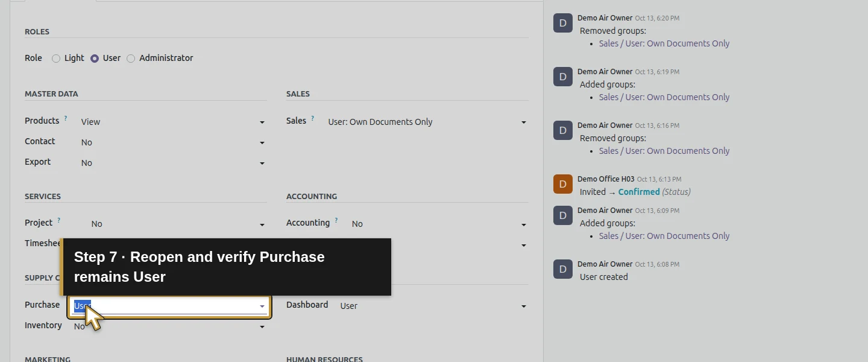Click the Oct 13, 6:20 PM timestamp
The height and width of the screenshot is (362, 868).
657,19
